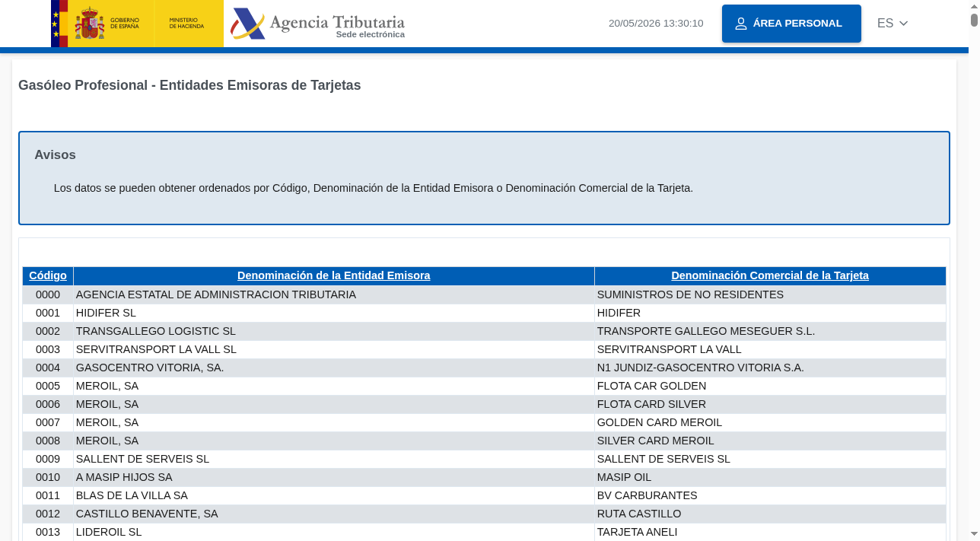Viewport: 980px width, 541px height.
Task: Click SUMINISTROS DE NO RESIDENTES cell
Action: 770,294
